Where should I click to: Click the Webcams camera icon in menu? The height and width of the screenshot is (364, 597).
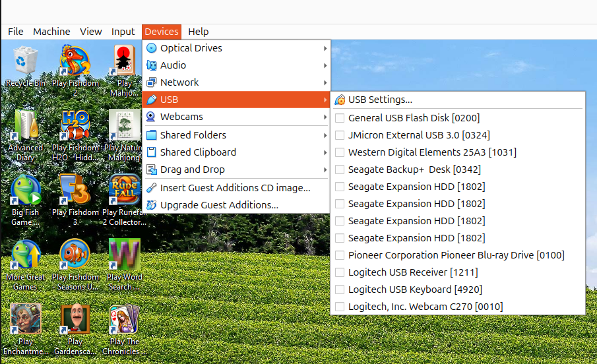[x=152, y=117]
